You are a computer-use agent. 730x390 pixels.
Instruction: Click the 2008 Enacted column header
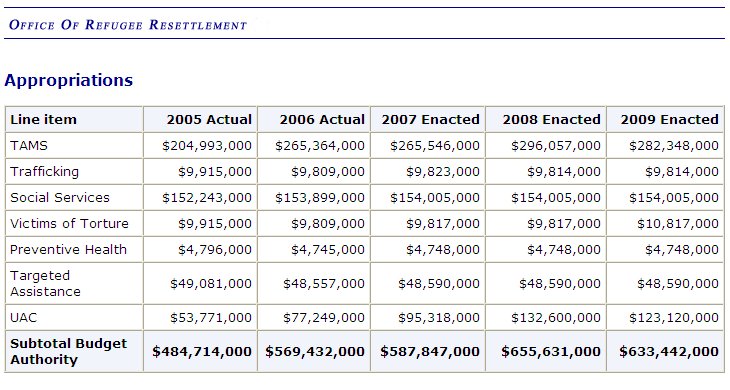coord(552,120)
